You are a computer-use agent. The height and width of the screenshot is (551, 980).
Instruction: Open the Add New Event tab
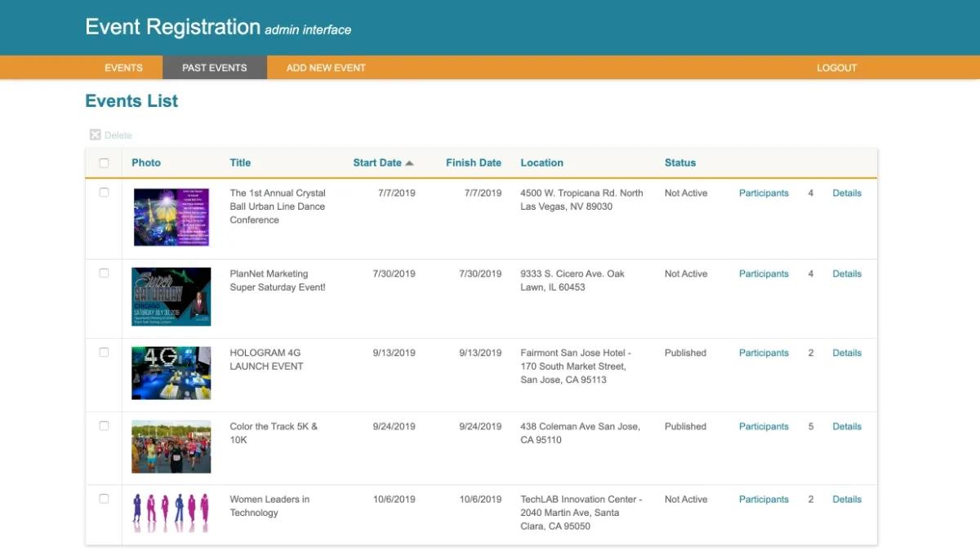coord(326,68)
